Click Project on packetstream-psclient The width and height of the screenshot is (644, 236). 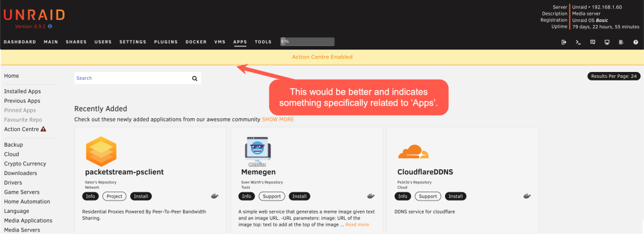115,196
